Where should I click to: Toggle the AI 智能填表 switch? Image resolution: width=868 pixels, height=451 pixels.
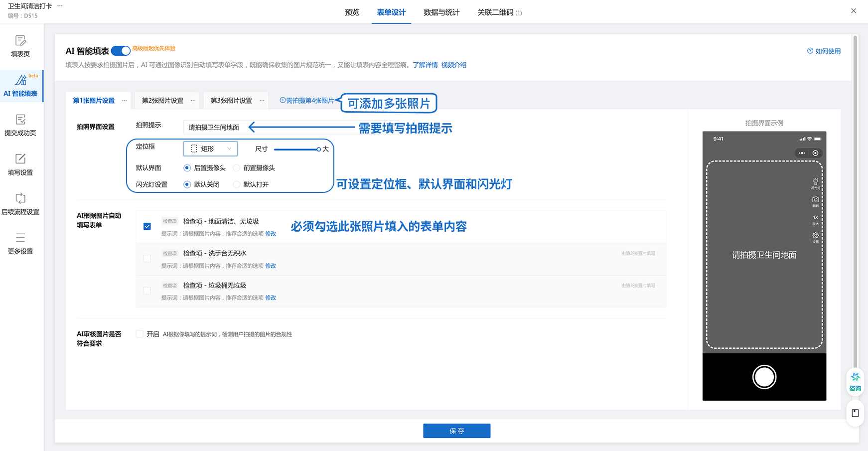[121, 51]
